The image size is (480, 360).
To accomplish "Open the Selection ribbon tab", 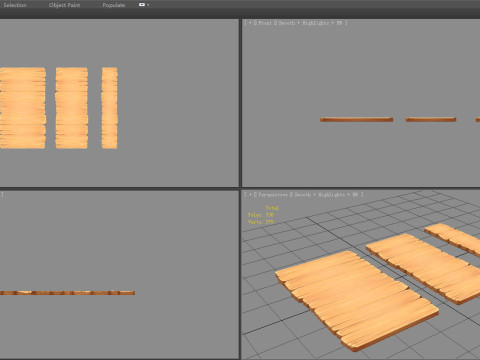I will 15,5.
